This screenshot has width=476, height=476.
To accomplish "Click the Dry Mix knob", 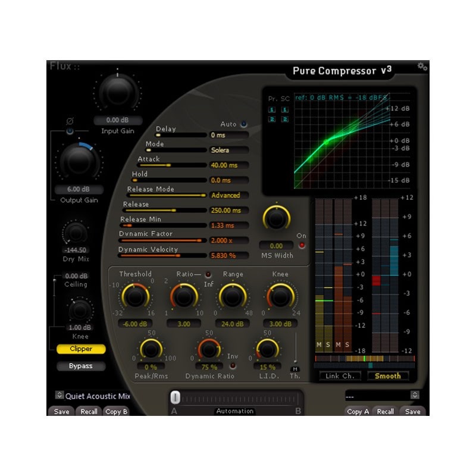I will 76,233.
